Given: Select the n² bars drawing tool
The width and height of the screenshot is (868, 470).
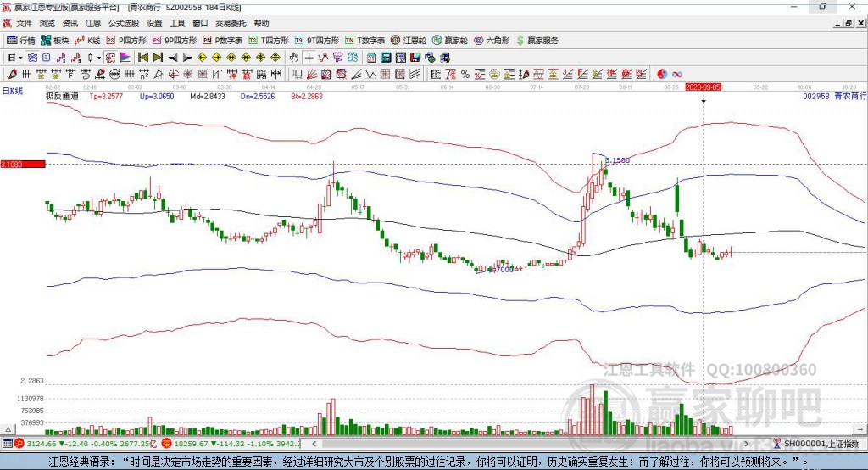Looking at the screenshot, I should (x=144, y=75).
